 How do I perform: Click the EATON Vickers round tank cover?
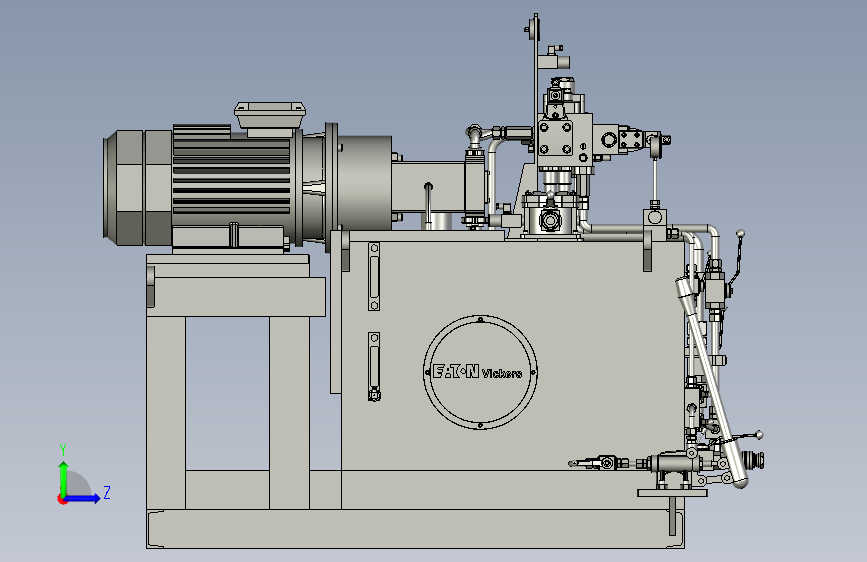pyautogui.click(x=480, y=372)
